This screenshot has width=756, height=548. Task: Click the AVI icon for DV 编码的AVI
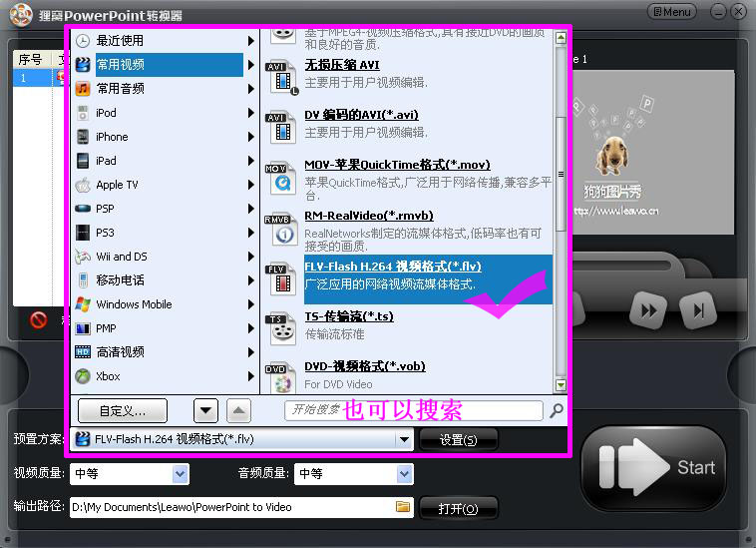click(282, 128)
